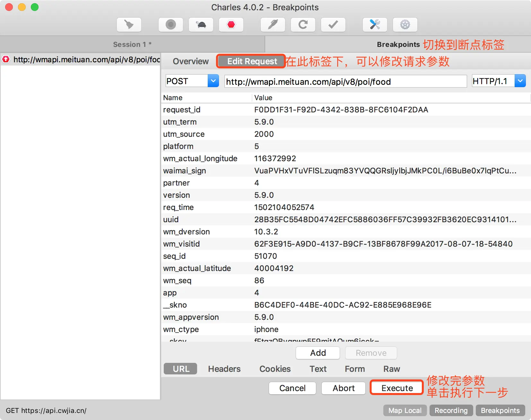Screen dimensions: 531x420
Task: Click the pen compose request icon
Action: 273,25
